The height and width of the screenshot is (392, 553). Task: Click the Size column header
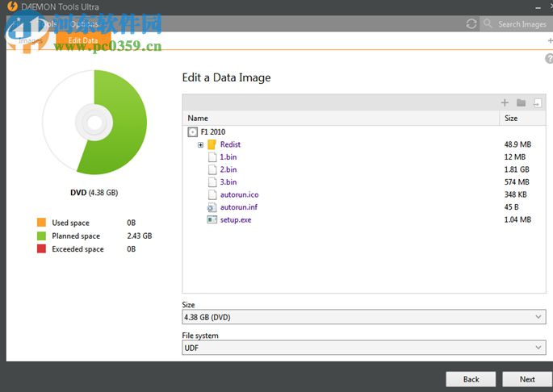[x=522, y=118]
